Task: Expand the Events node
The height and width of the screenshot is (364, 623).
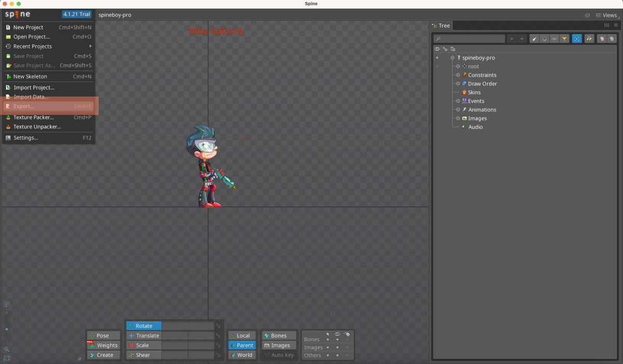Action: coord(458,101)
